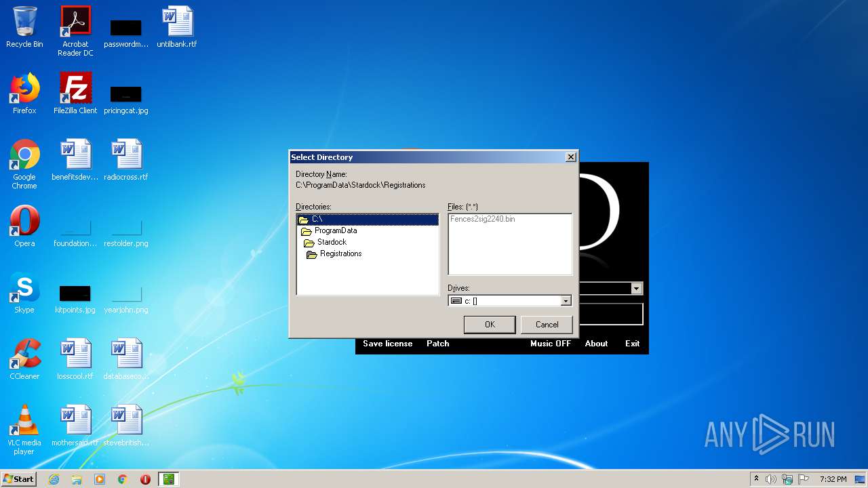The image size is (868, 488).
Task: Open the Recycle Bin desktop icon
Action: pyautogui.click(x=24, y=27)
